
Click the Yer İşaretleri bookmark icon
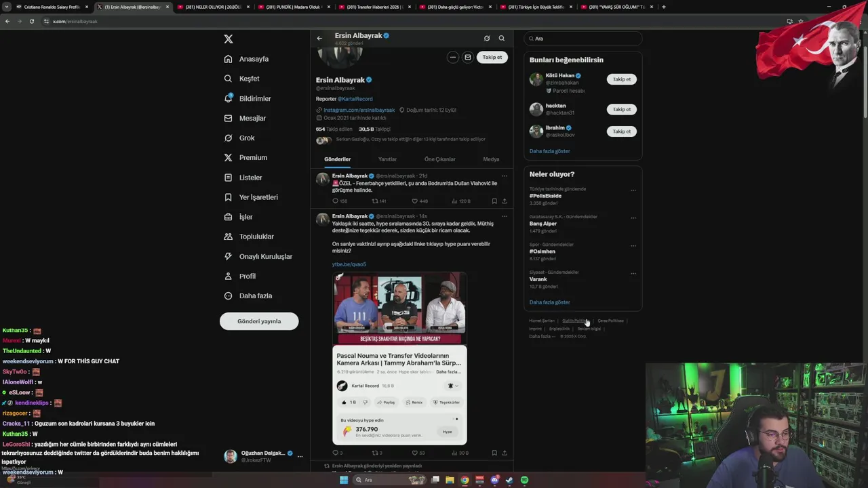click(x=229, y=197)
